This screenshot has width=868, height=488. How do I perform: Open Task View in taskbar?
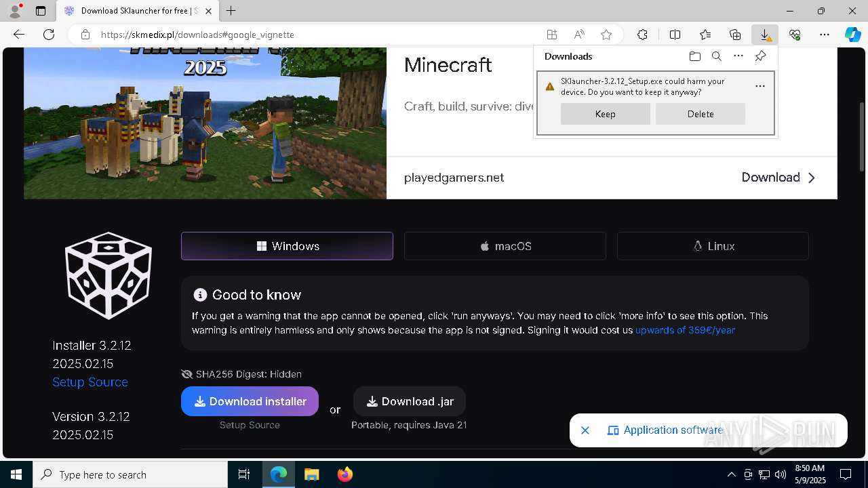pos(244,474)
